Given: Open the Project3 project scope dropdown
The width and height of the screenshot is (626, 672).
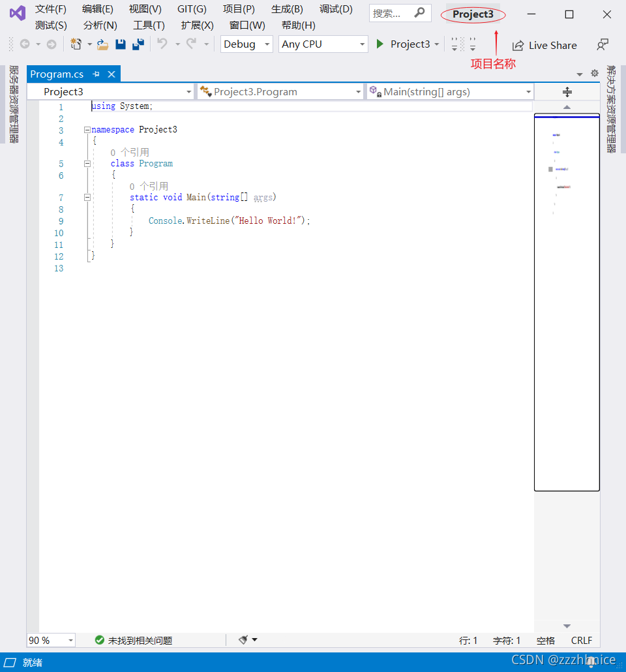Looking at the screenshot, I should pyautogui.click(x=111, y=92).
